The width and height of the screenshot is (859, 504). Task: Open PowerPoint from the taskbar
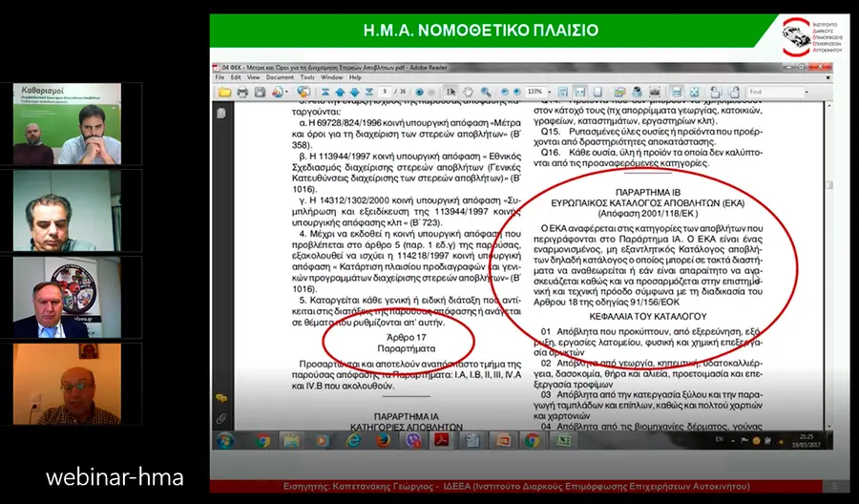pyautogui.click(x=502, y=440)
